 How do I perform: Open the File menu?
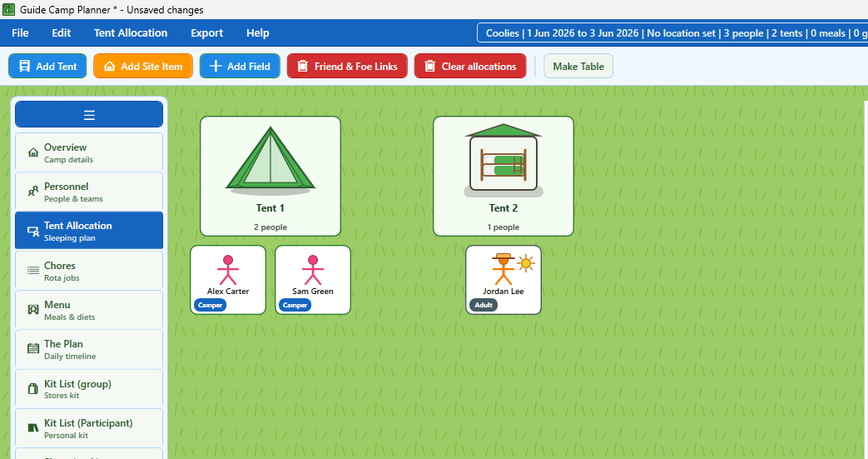[20, 32]
